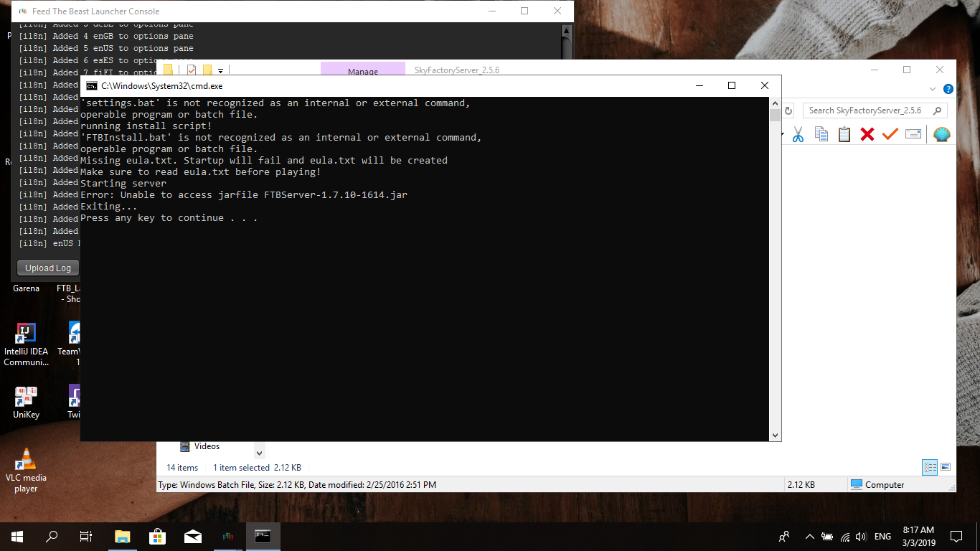Select the Manage tab in Explorer ribbon

pyautogui.click(x=363, y=69)
